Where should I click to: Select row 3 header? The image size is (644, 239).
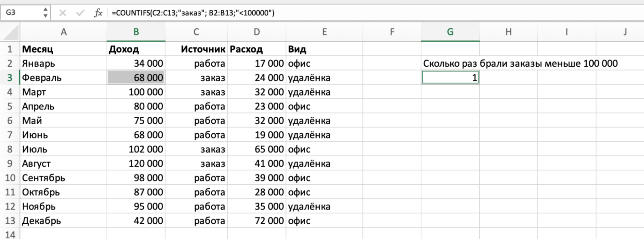pos(10,78)
